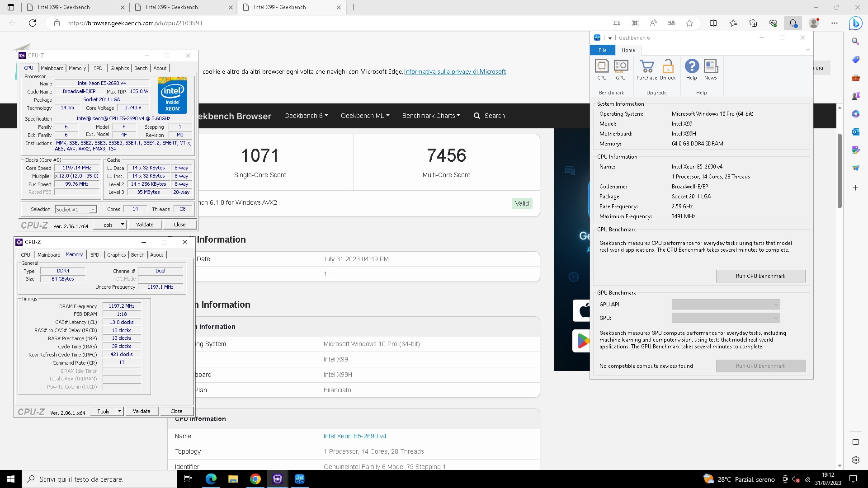Open the GPU API combo box in Geekbench

point(726,305)
